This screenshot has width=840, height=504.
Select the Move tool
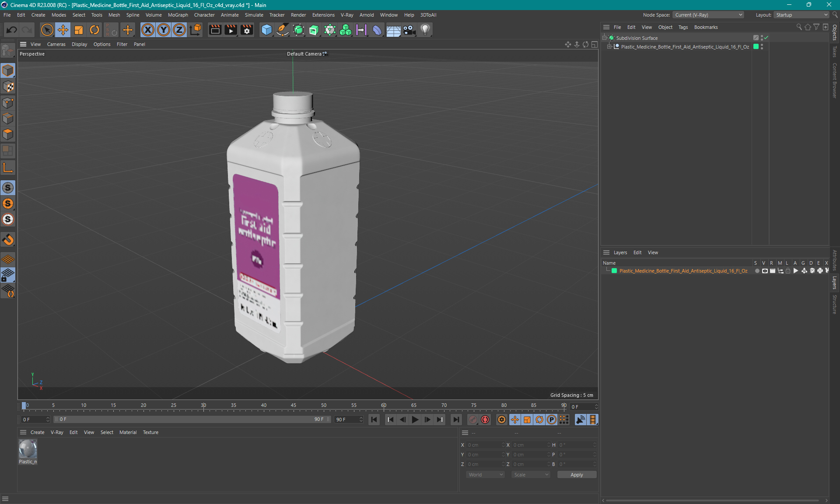tap(63, 30)
